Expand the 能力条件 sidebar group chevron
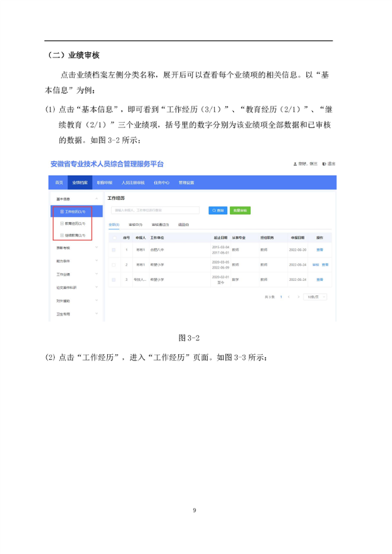Viewport: 392px width, 554px height. (97, 261)
